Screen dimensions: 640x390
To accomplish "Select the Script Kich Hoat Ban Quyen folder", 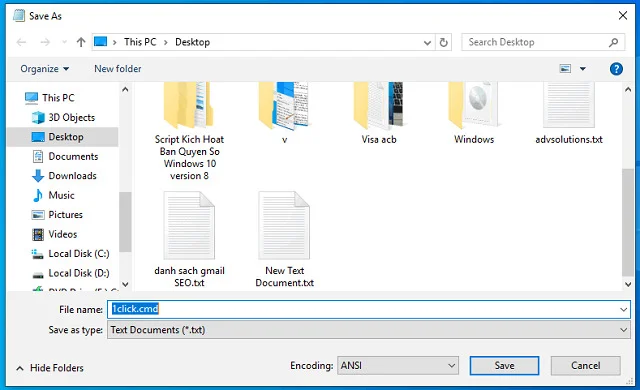I will [189, 131].
